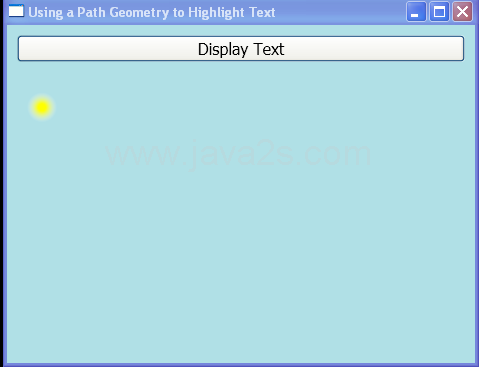Open the window icon in title bar
Viewport: 479px width, 367px height.
coord(16,11)
